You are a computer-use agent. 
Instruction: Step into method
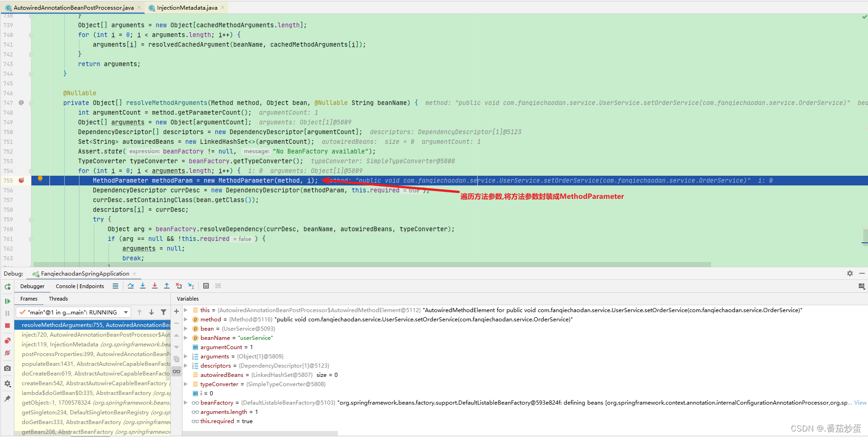point(143,286)
